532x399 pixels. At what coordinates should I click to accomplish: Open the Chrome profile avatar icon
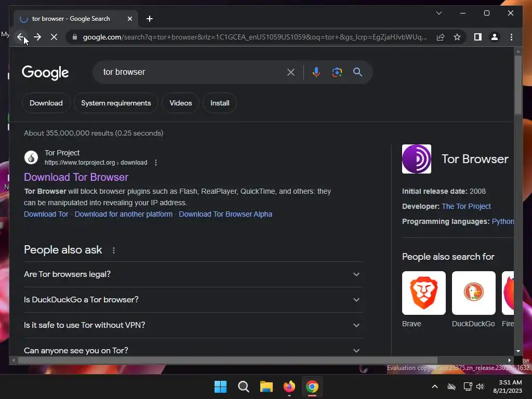pos(495,37)
